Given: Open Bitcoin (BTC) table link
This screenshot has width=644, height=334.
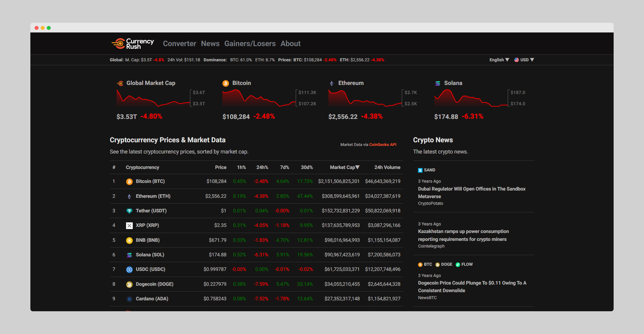Looking at the screenshot, I should coord(150,181).
